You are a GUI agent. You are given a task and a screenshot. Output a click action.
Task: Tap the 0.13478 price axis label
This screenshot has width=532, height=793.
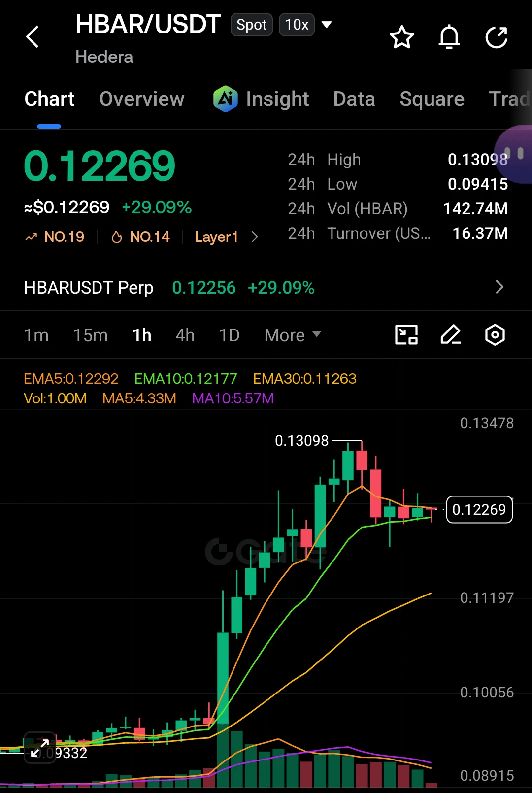(x=487, y=423)
